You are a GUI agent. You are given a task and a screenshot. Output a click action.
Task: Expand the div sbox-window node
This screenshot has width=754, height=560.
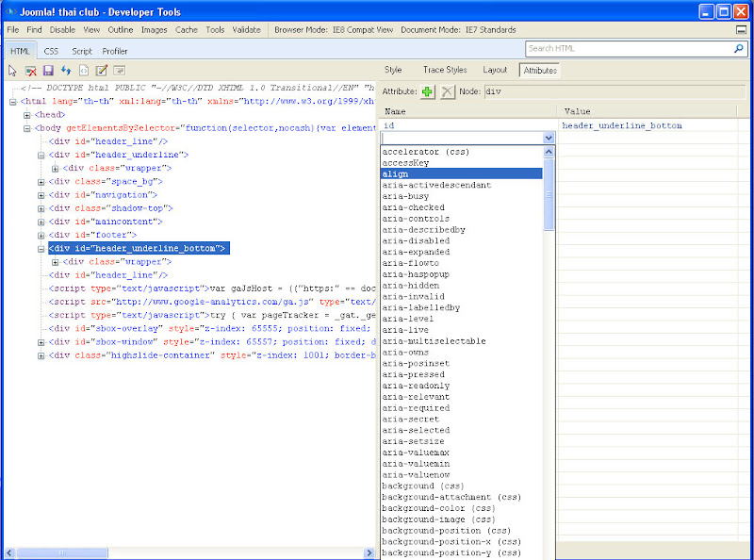tap(41, 342)
